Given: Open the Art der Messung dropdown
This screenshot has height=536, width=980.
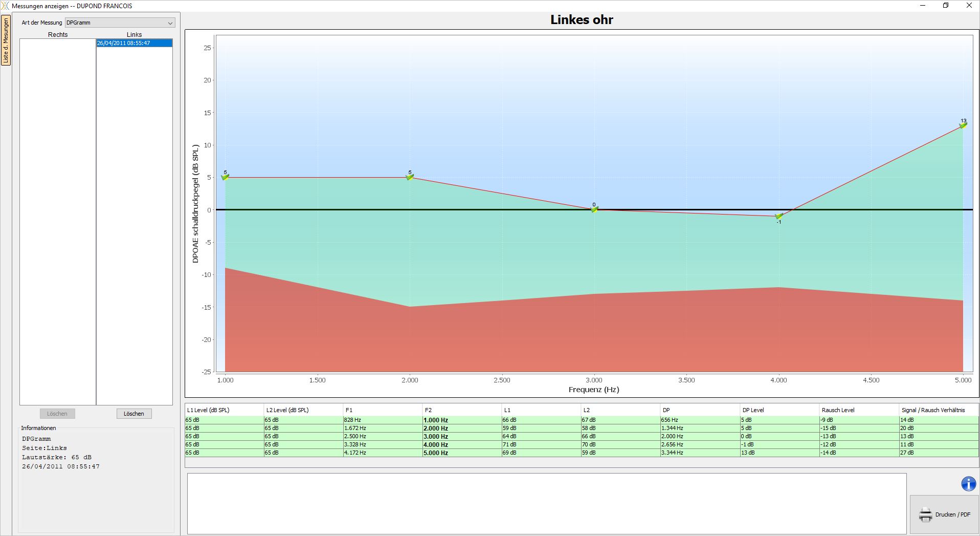Looking at the screenshot, I should (x=120, y=23).
